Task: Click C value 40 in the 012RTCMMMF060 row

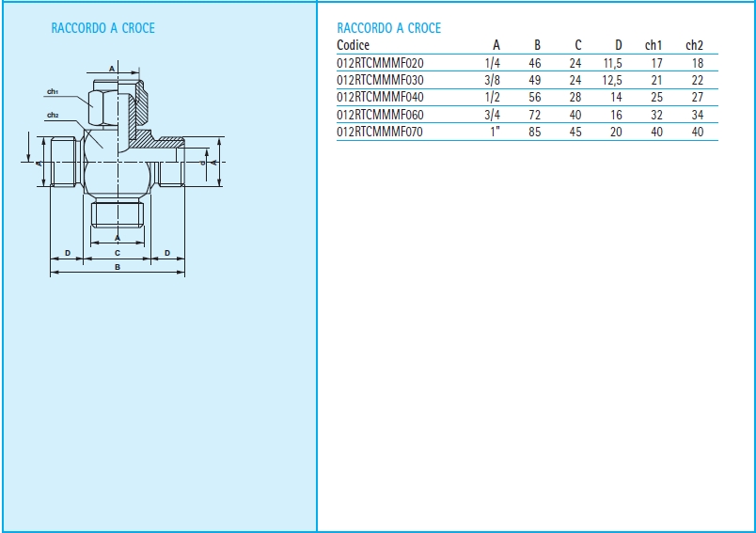Action: click(575, 115)
